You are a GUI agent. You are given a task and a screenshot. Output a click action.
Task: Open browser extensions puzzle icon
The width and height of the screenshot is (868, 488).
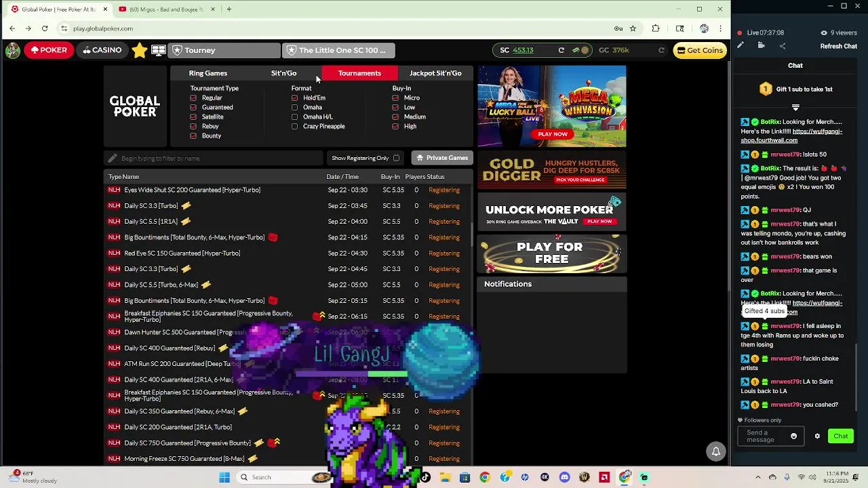(656, 28)
